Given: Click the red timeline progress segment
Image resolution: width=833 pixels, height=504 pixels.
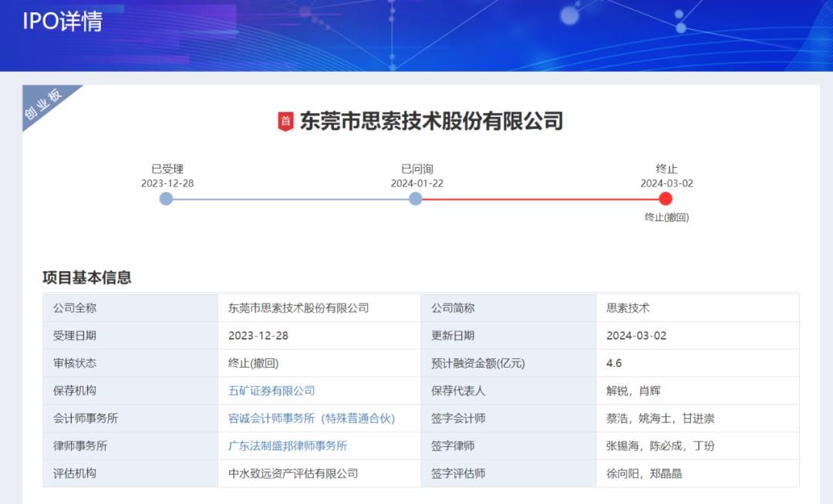Looking at the screenshot, I should (540, 198).
